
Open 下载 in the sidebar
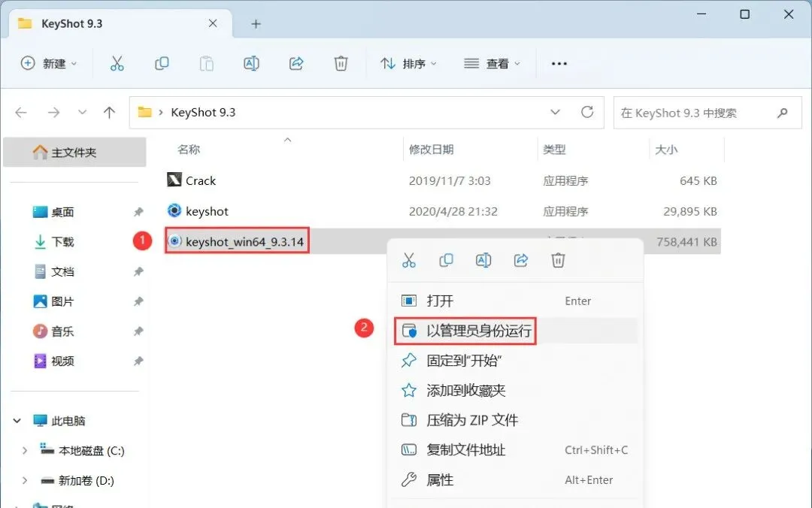(x=62, y=242)
